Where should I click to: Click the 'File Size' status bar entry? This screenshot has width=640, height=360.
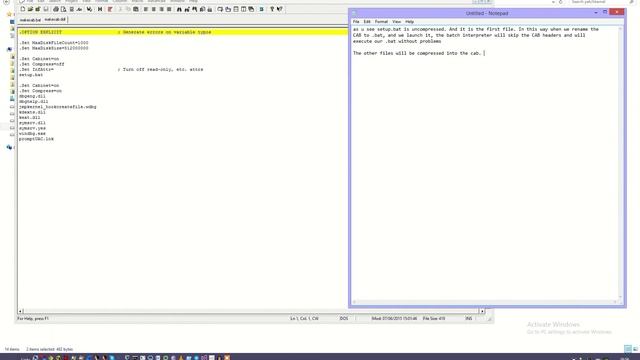pyautogui.click(x=434, y=318)
